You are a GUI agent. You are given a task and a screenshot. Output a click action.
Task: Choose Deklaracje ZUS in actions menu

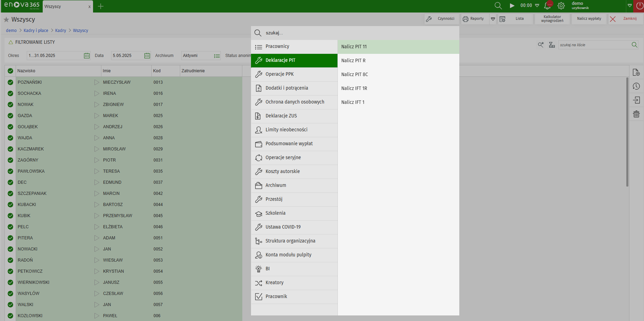pos(281,116)
